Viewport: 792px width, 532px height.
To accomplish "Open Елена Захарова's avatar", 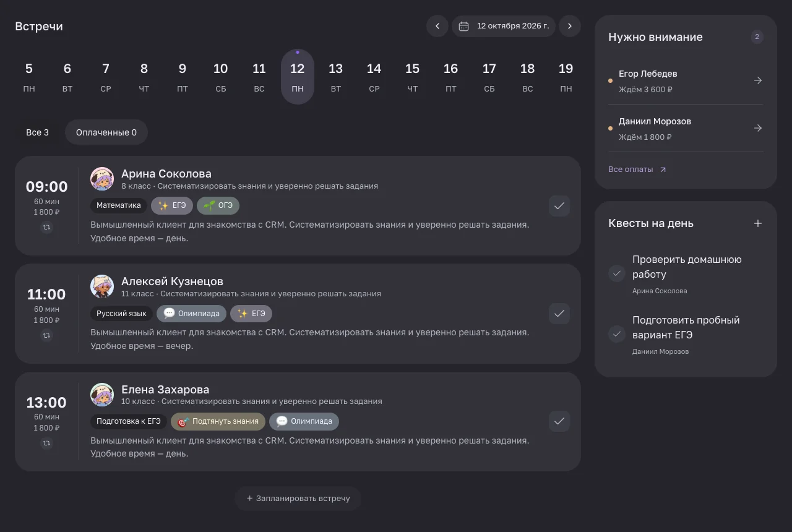I will (102, 394).
